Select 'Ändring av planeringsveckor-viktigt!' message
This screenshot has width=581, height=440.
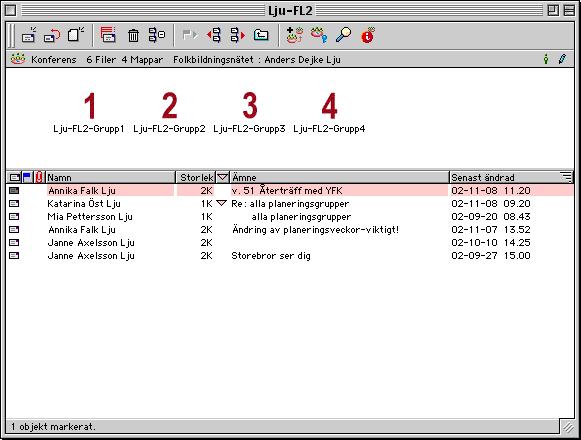click(315, 229)
